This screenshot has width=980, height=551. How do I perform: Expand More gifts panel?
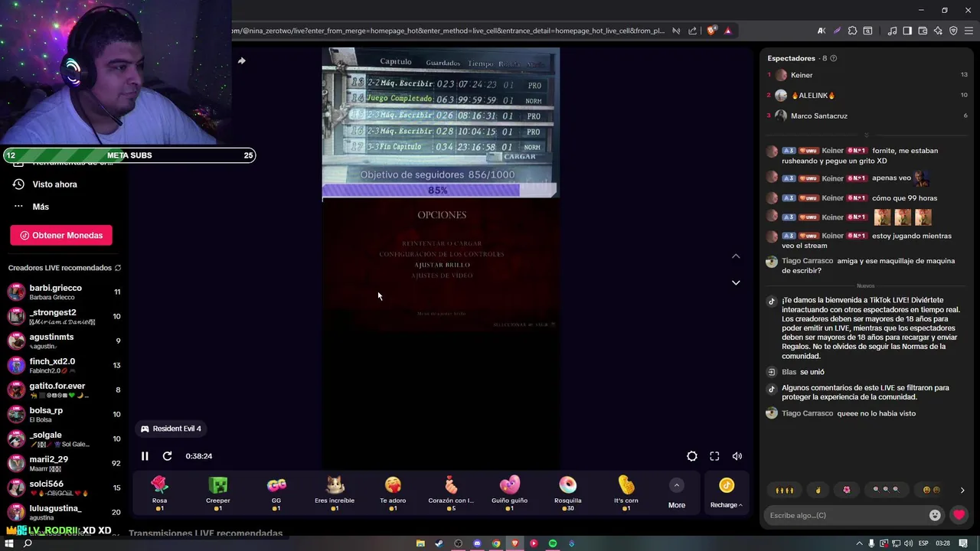click(677, 494)
